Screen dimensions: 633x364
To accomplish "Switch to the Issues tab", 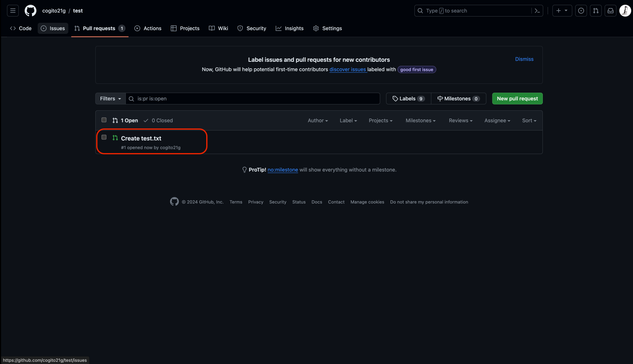I will [53, 28].
